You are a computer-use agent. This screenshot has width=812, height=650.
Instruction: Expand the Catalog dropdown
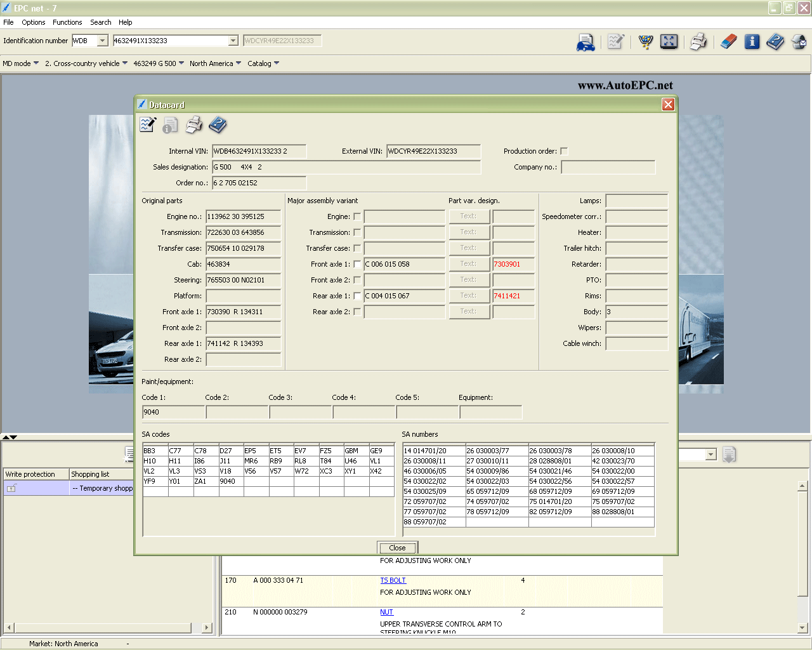click(263, 63)
